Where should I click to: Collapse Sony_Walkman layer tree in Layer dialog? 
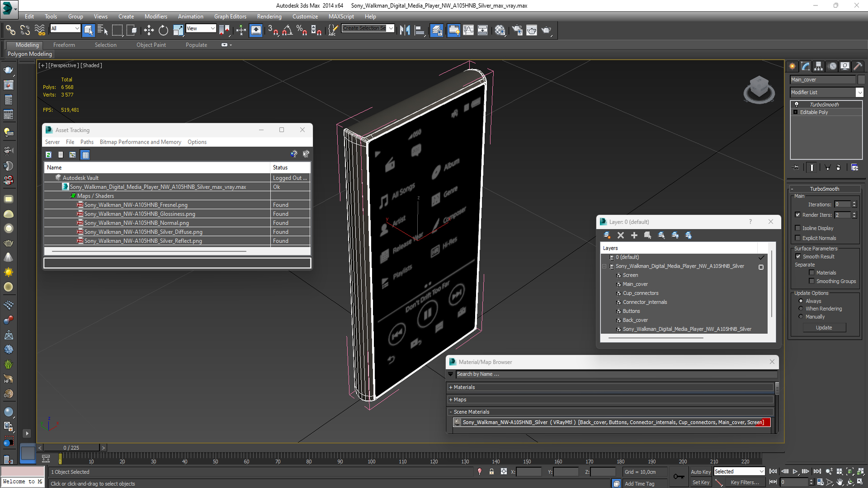[604, 266]
